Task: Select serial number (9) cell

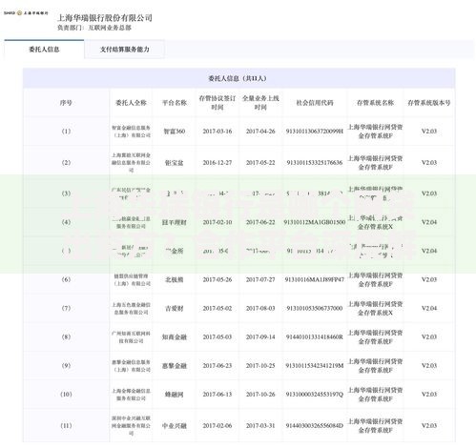Action: (x=66, y=366)
